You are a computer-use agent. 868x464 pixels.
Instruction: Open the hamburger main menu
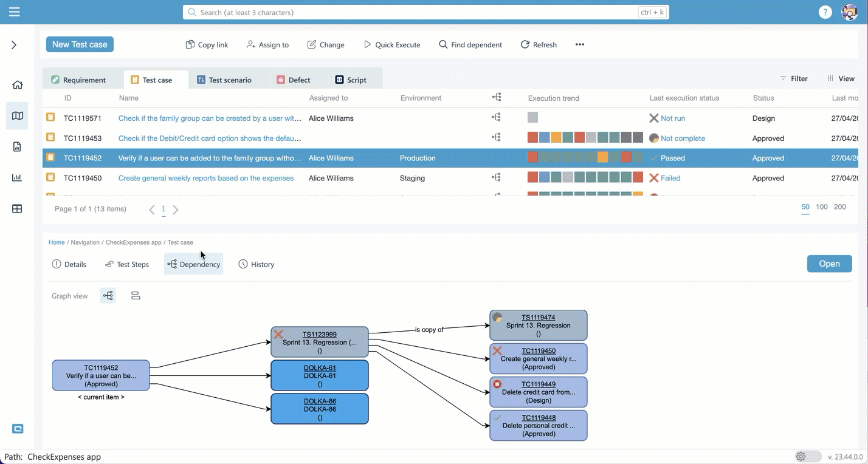(15, 12)
